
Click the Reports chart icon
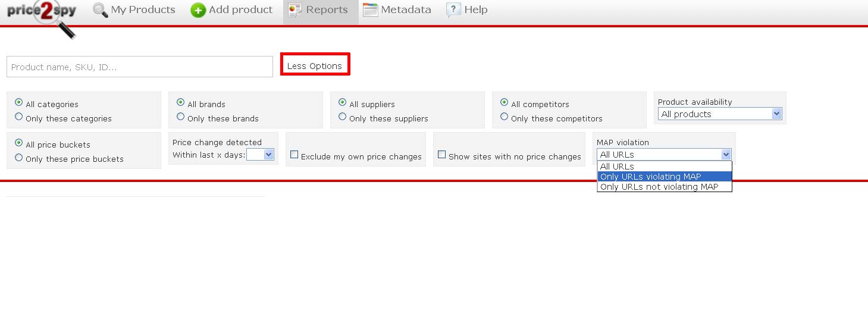(x=295, y=10)
